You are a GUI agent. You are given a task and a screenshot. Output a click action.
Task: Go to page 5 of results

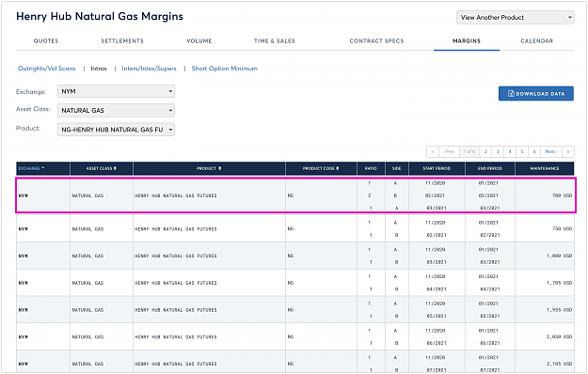tap(522, 151)
